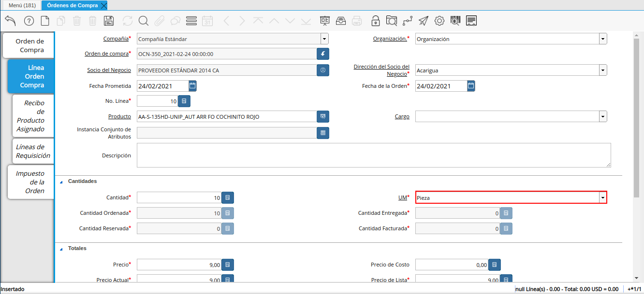Toggle grid view with the three-lines icon
This screenshot has width=644, height=294.
click(191, 21)
